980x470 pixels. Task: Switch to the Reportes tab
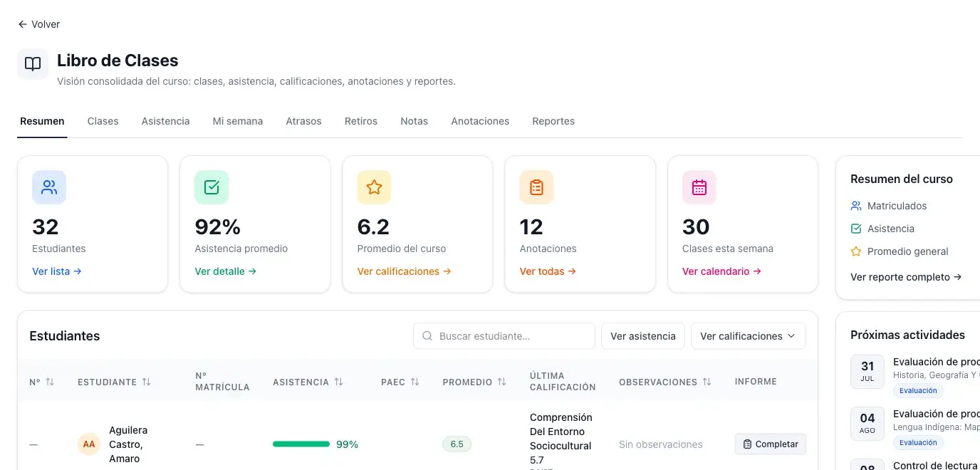(x=553, y=121)
